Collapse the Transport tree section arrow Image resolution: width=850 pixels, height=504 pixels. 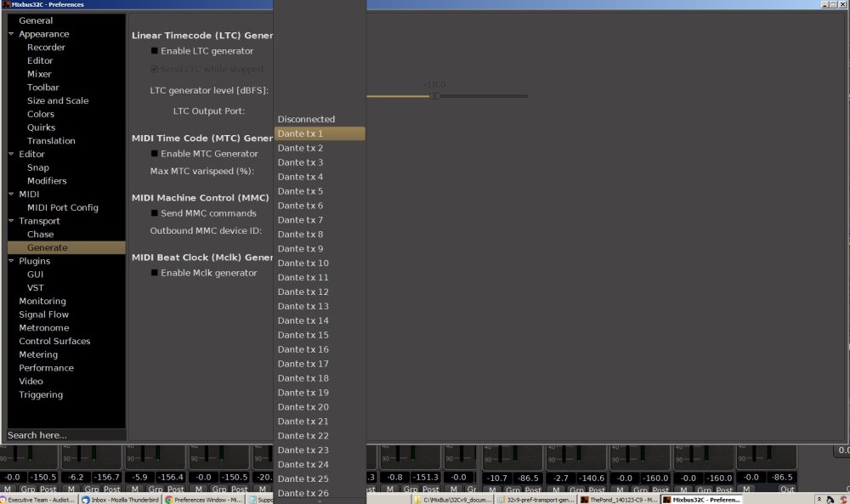pyautogui.click(x=11, y=221)
